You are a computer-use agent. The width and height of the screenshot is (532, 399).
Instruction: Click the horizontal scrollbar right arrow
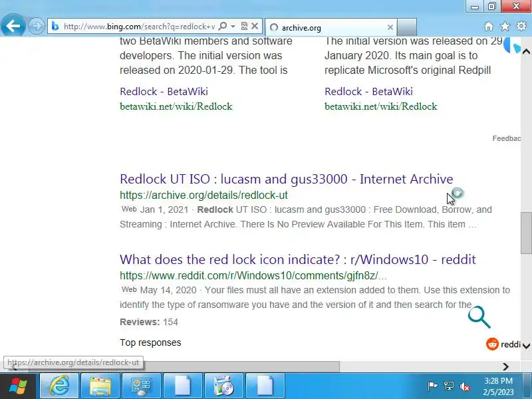coord(505,366)
